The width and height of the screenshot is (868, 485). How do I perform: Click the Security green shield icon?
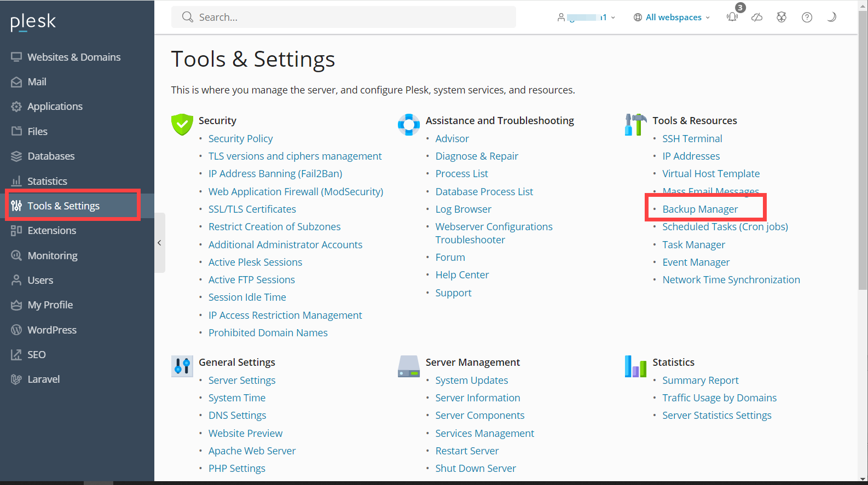coord(182,125)
